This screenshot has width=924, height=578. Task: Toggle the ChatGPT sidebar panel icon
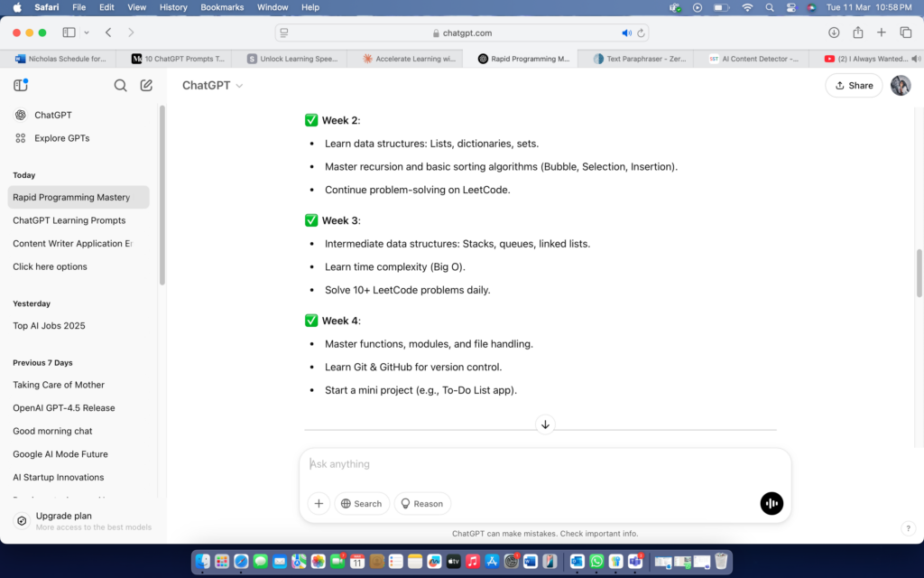21,85
